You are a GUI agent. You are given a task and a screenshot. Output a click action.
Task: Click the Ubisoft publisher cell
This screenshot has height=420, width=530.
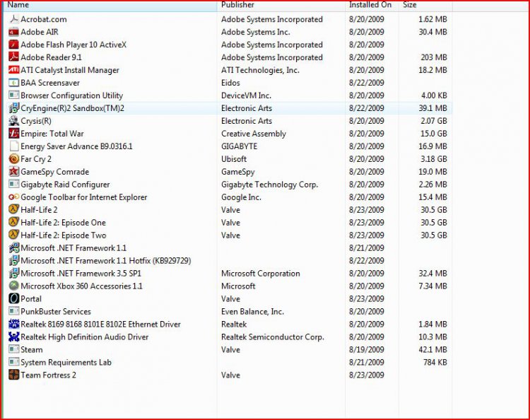[x=234, y=159]
